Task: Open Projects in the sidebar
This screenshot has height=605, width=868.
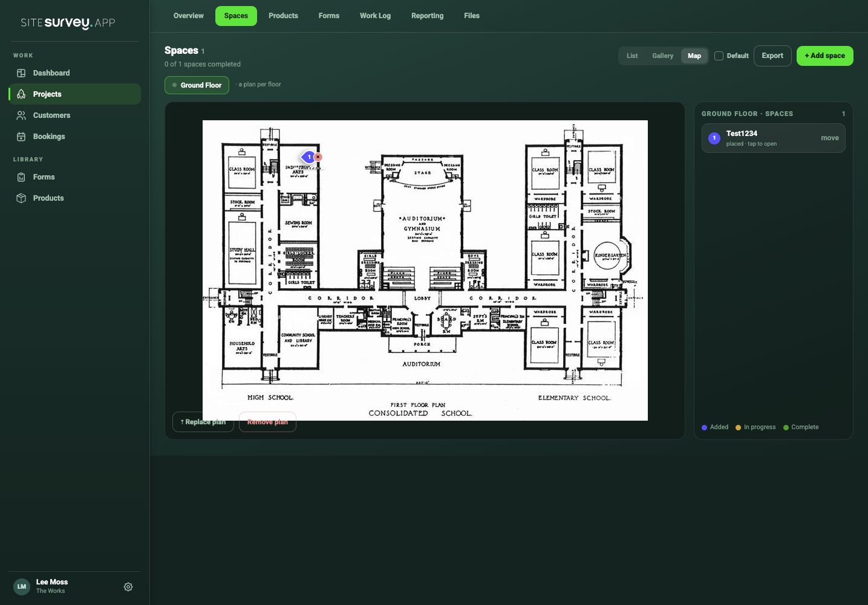Action: (75, 94)
